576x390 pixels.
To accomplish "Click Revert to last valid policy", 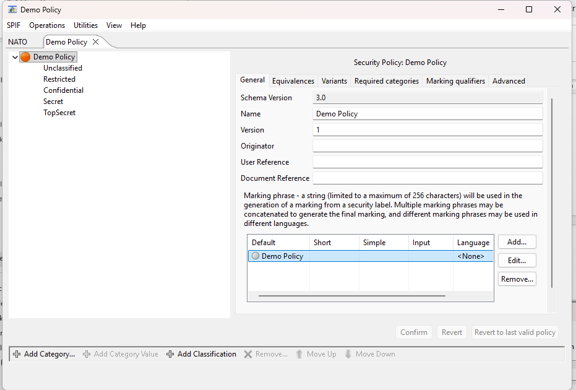I will click(515, 332).
